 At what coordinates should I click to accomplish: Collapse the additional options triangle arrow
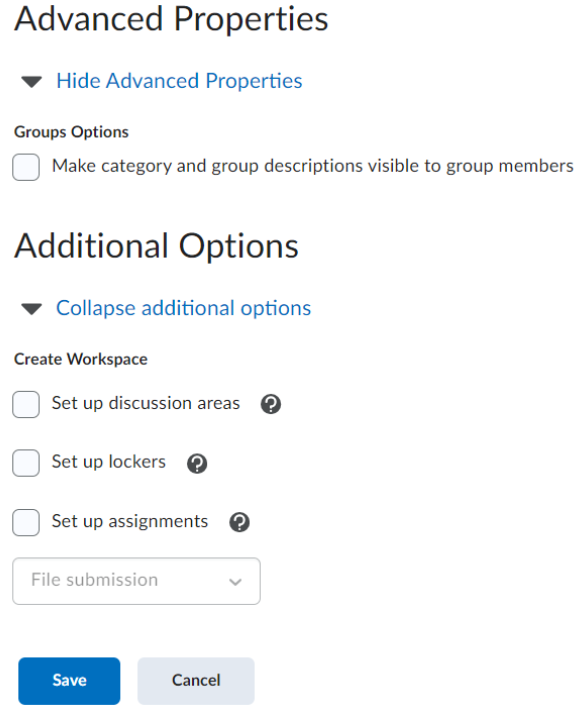pyautogui.click(x=32, y=309)
